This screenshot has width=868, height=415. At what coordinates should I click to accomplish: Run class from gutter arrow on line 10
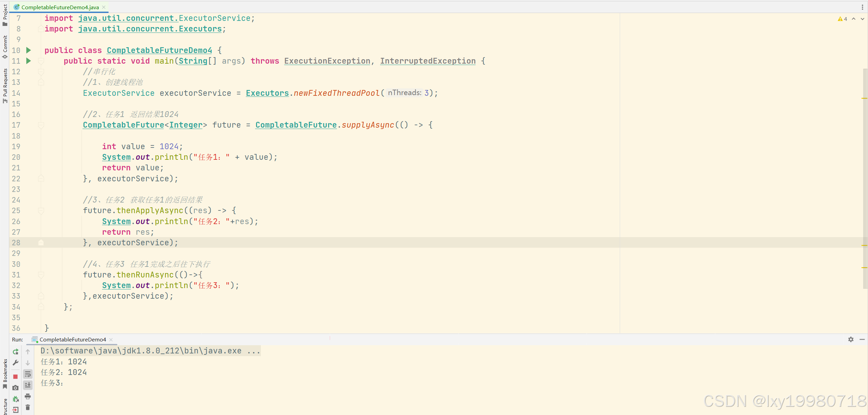tap(29, 50)
